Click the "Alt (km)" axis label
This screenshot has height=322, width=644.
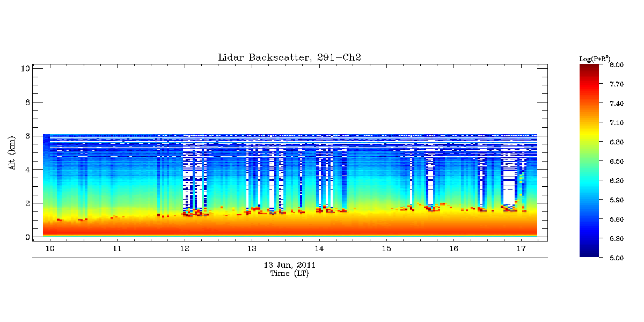(12, 152)
